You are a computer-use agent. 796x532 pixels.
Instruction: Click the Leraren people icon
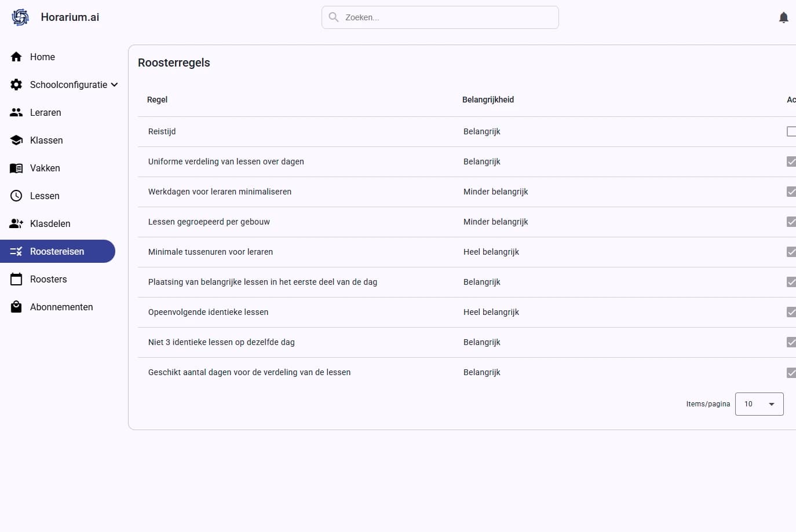pyautogui.click(x=16, y=112)
